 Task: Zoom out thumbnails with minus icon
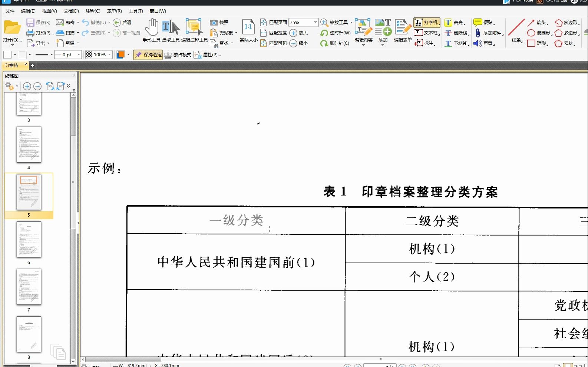pyautogui.click(x=37, y=87)
